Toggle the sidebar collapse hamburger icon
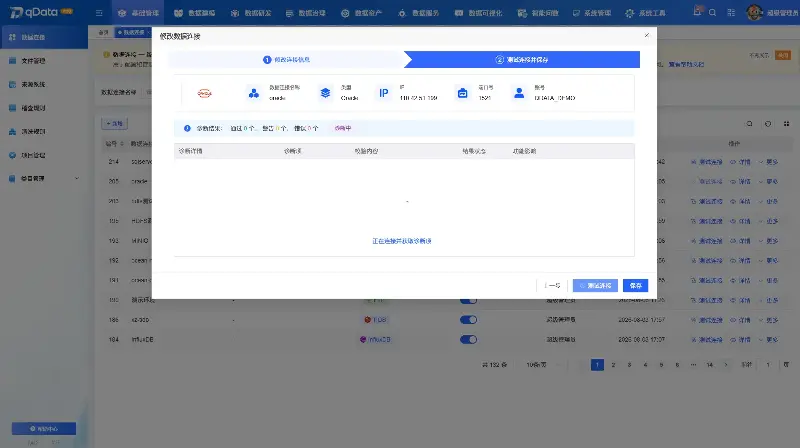Screen dimensions: 800x448 (99, 13)
